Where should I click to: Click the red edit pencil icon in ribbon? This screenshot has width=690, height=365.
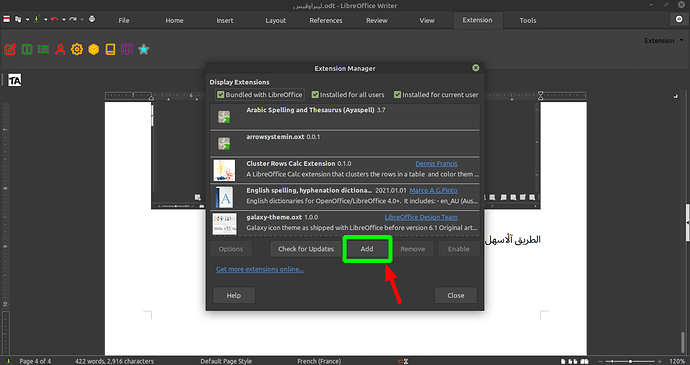point(10,49)
